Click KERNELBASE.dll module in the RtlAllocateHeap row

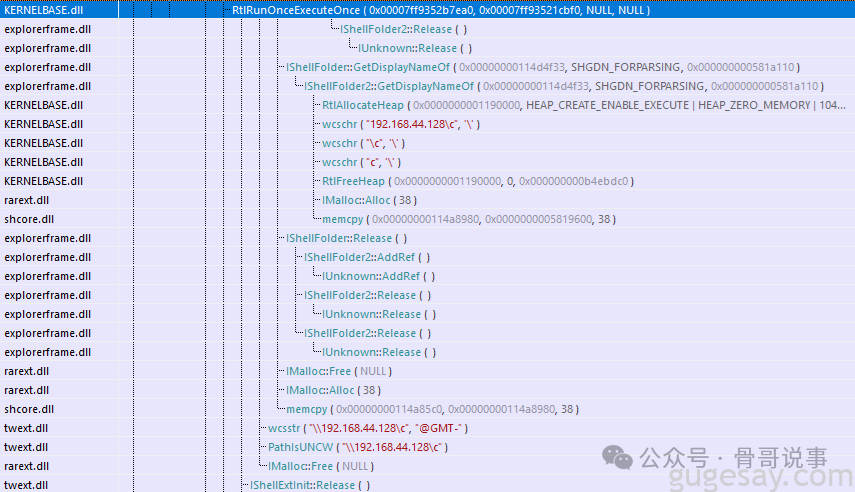click(44, 105)
